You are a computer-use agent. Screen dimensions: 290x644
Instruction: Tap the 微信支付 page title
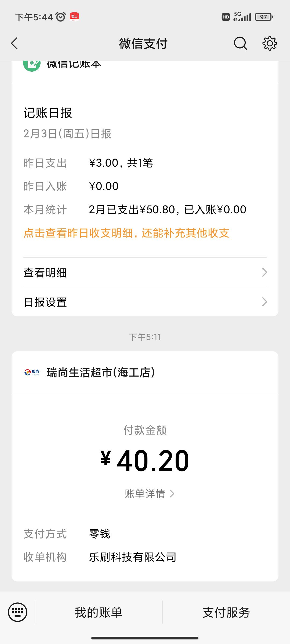(143, 43)
